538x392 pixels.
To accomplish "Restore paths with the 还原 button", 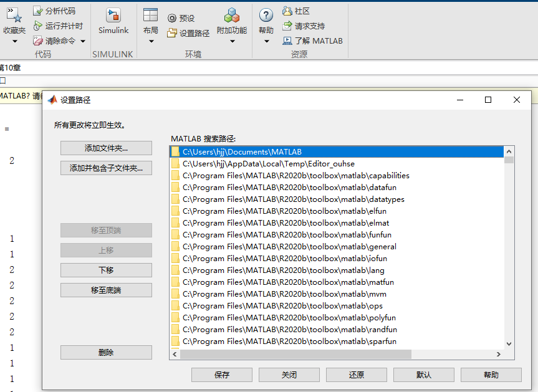I will tap(356, 375).
